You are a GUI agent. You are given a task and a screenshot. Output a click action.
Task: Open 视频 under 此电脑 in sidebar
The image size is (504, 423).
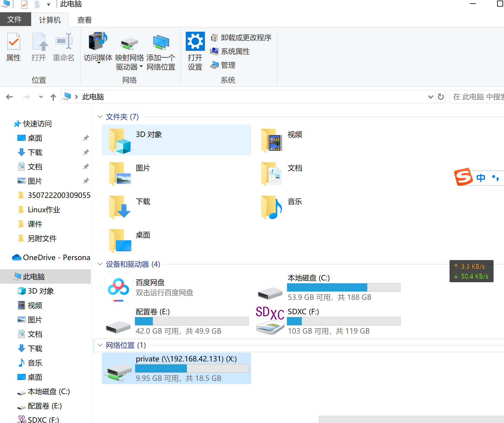point(35,306)
